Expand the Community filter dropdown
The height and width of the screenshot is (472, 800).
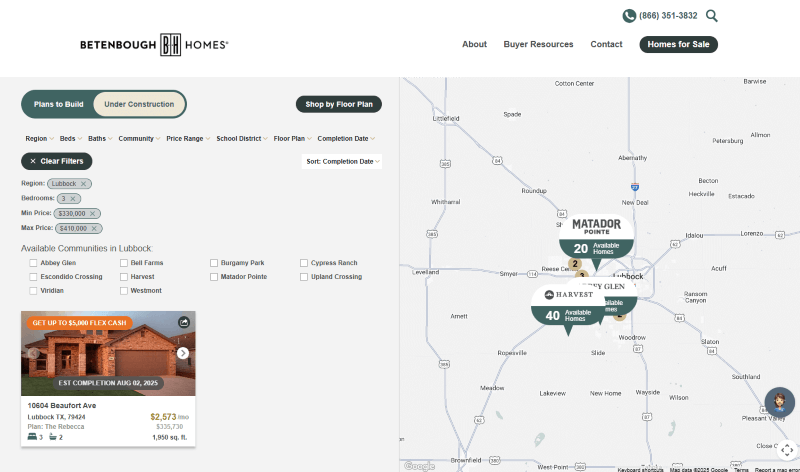coord(139,139)
